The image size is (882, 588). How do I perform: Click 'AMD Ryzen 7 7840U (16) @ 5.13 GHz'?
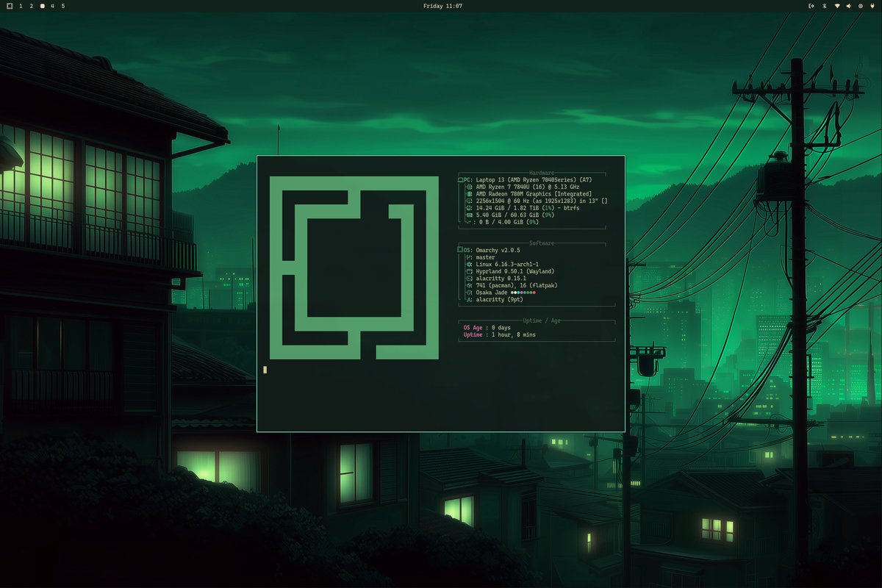coord(528,187)
